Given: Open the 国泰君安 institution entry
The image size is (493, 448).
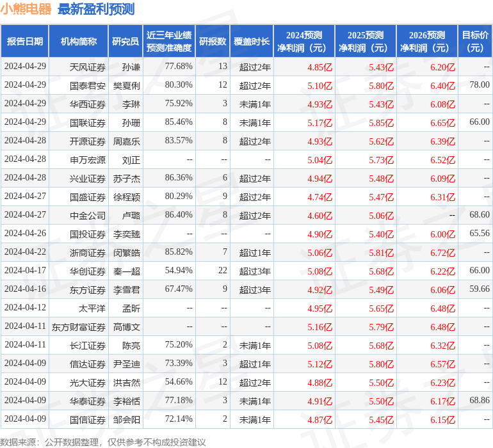Looking at the screenshot, I should coord(88,85).
